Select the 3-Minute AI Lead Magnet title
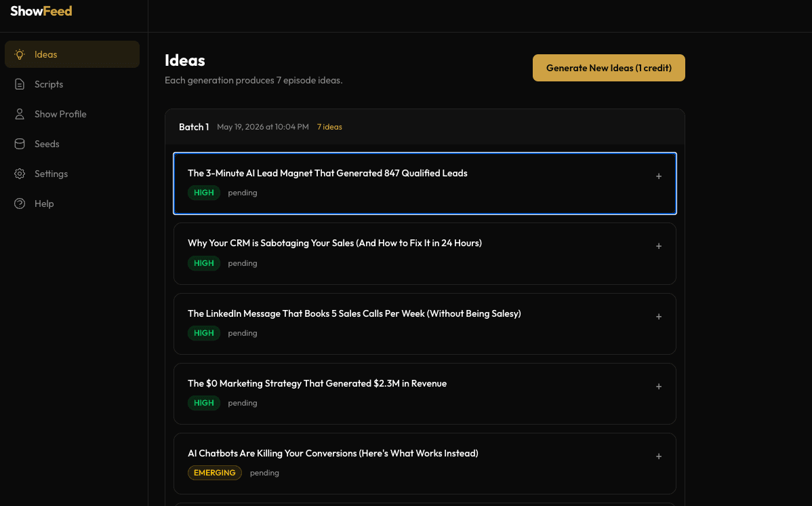This screenshot has width=812, height=506. pyautogui.click(x=327, y=173)
